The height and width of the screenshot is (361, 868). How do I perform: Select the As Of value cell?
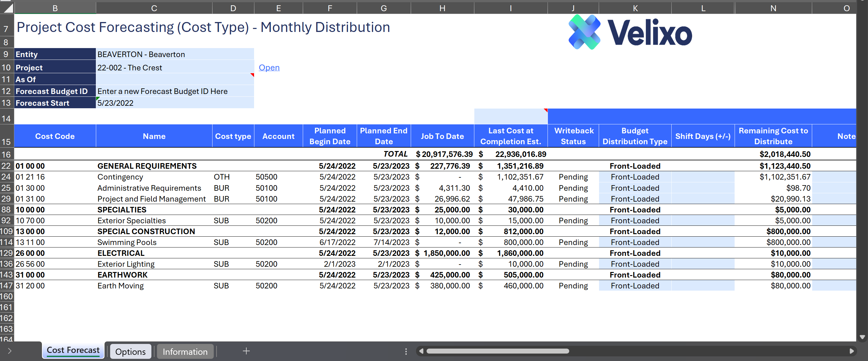[x=175, y=79]
